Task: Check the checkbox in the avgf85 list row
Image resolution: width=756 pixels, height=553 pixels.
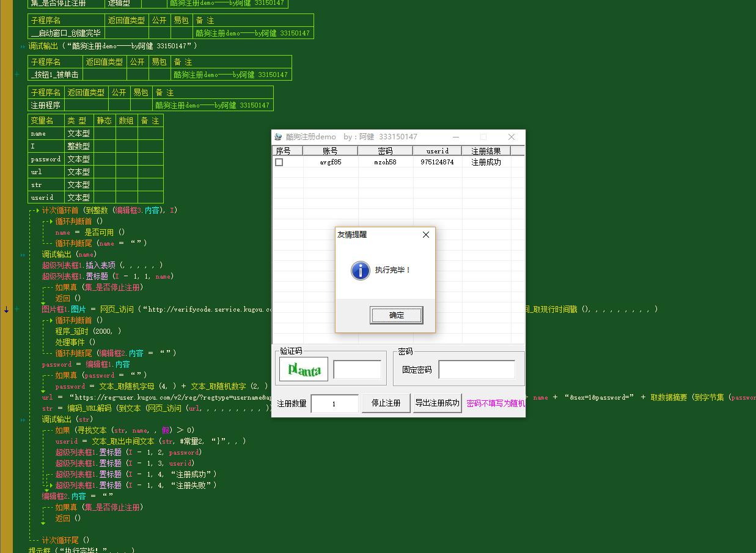Action: click(x=279, y=162)
